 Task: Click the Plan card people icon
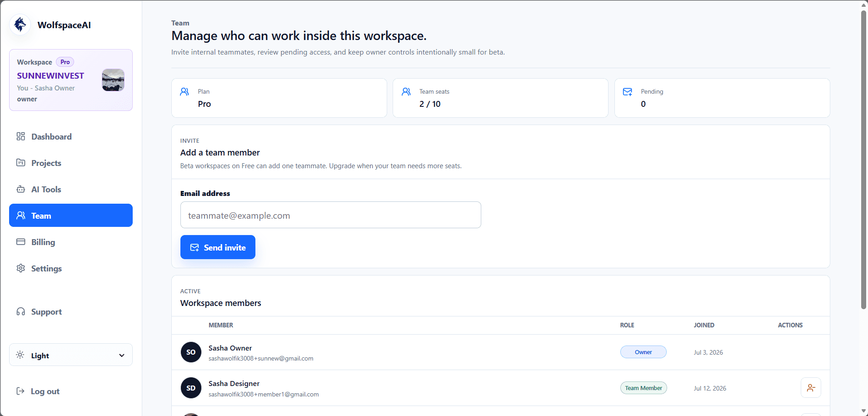[x=185, y=92]
